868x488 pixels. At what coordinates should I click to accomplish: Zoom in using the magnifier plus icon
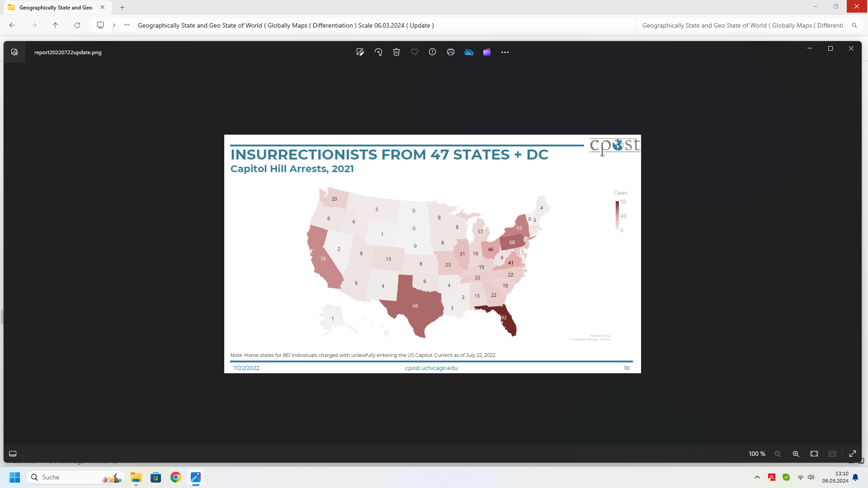pos(796,454)
